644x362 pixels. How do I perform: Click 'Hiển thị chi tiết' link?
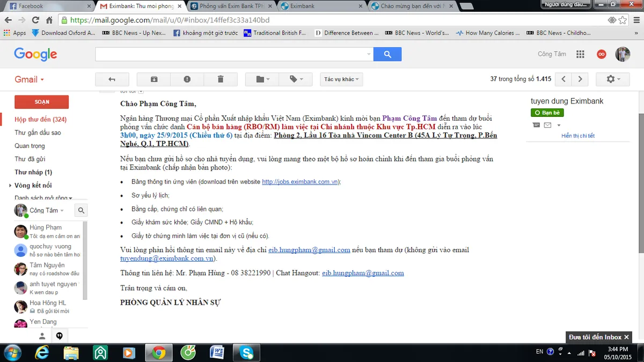(x=578, y=136)
